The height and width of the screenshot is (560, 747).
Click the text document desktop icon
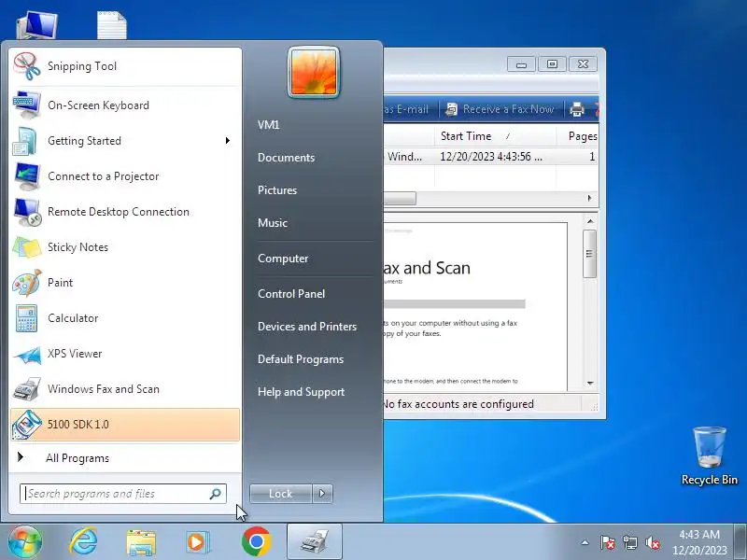tap(112, 26)
